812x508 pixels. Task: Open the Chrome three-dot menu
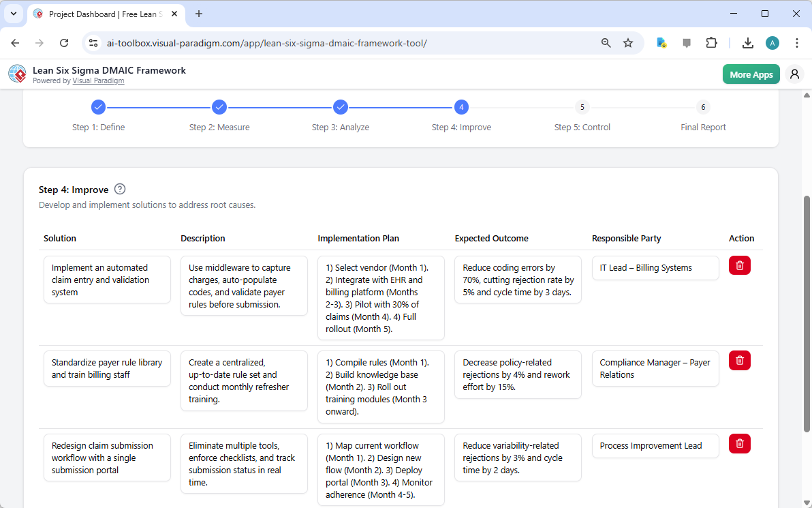coord(797,42)
